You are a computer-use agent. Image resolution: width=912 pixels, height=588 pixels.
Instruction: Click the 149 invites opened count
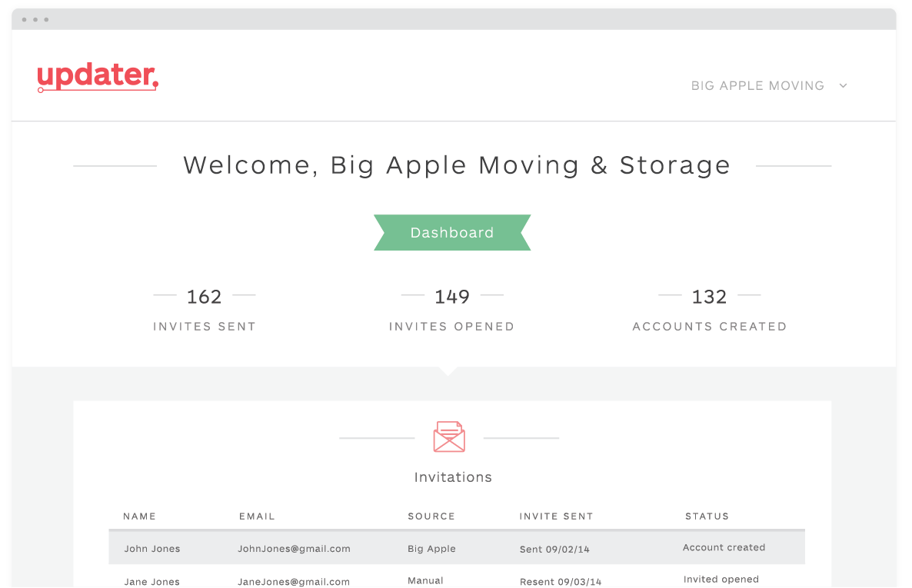click(452, 297)
